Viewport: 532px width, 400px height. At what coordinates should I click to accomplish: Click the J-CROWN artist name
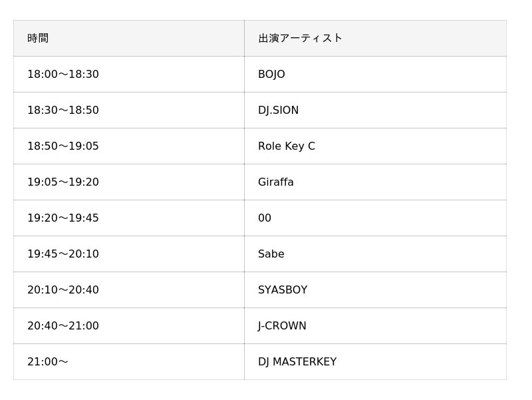pyautogui.click(x=282, y=326)
